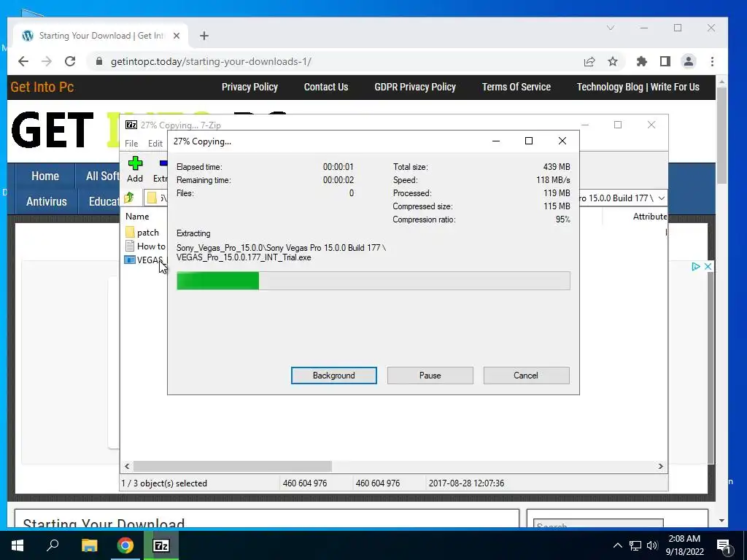Open File Explorer from taskbar
This screenshot has width=747, height=560.
point(89,545)
